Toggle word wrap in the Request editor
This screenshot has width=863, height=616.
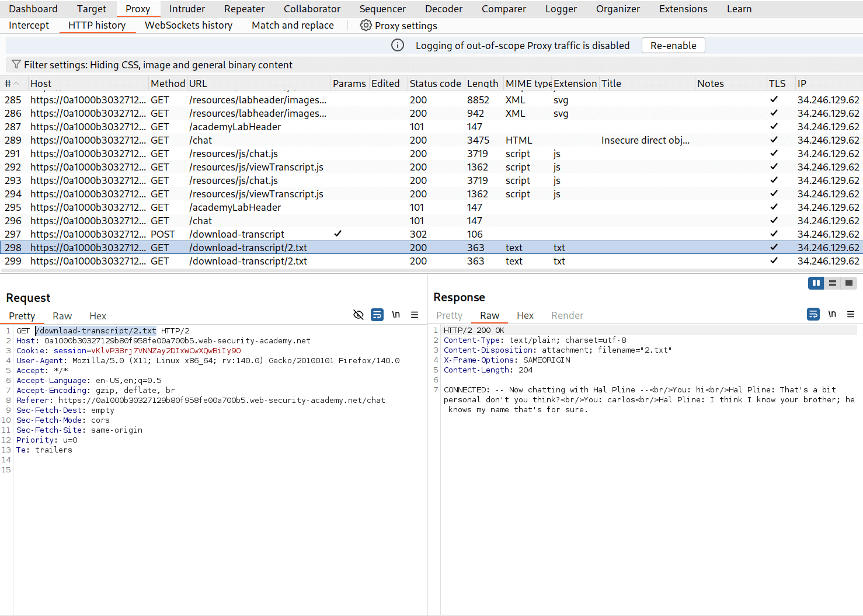377,315
